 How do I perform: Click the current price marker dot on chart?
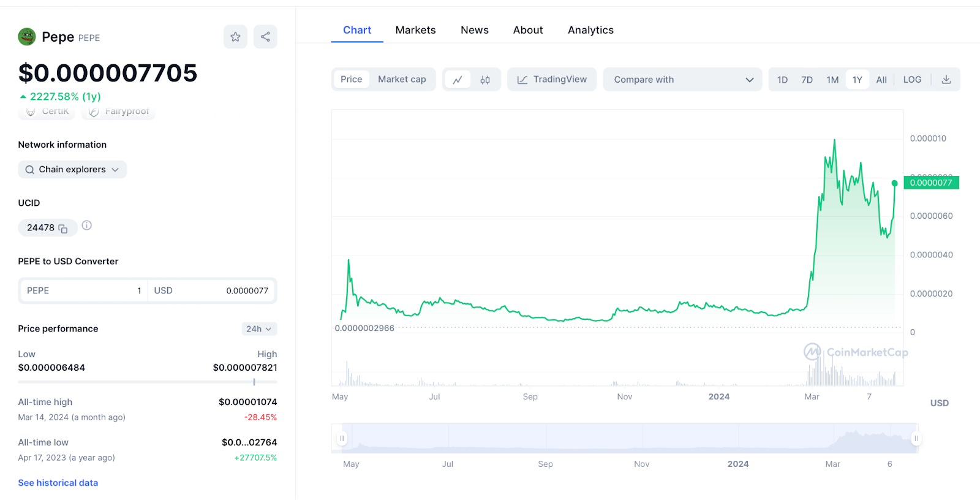click(x=895, y=183)
